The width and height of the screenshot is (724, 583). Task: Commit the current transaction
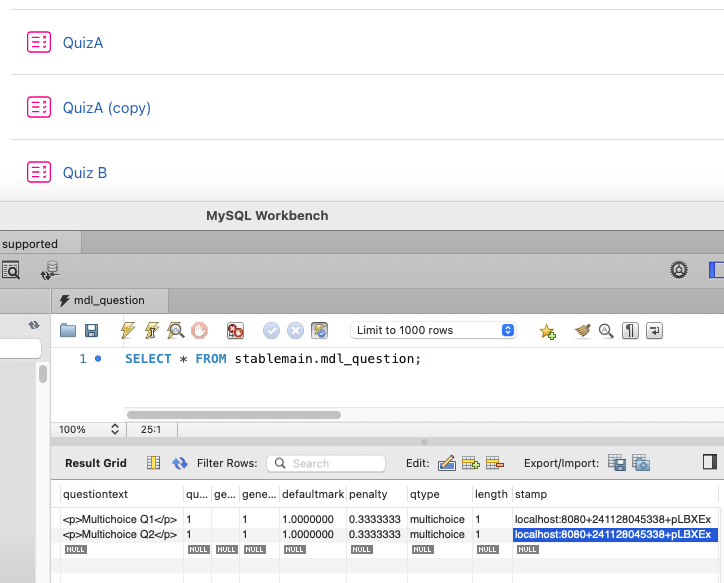pos(272,331)
